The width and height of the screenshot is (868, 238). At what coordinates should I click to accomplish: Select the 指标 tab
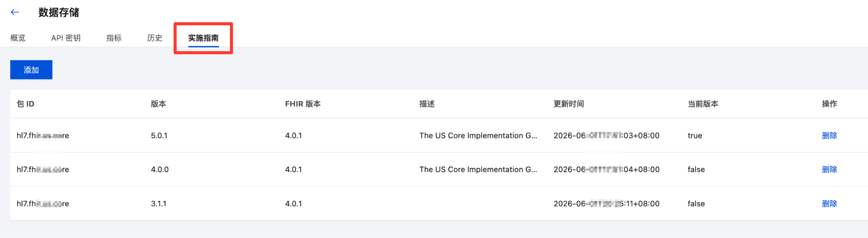114,38
